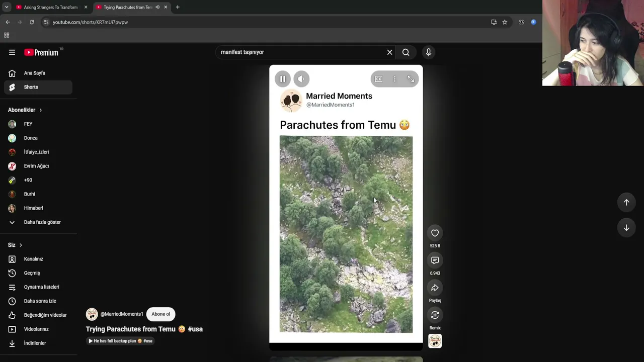Open the @MarriedMoments1 handle beside Abone ol
The width and height of the screenshot is (644, 362).
point(122,314)
